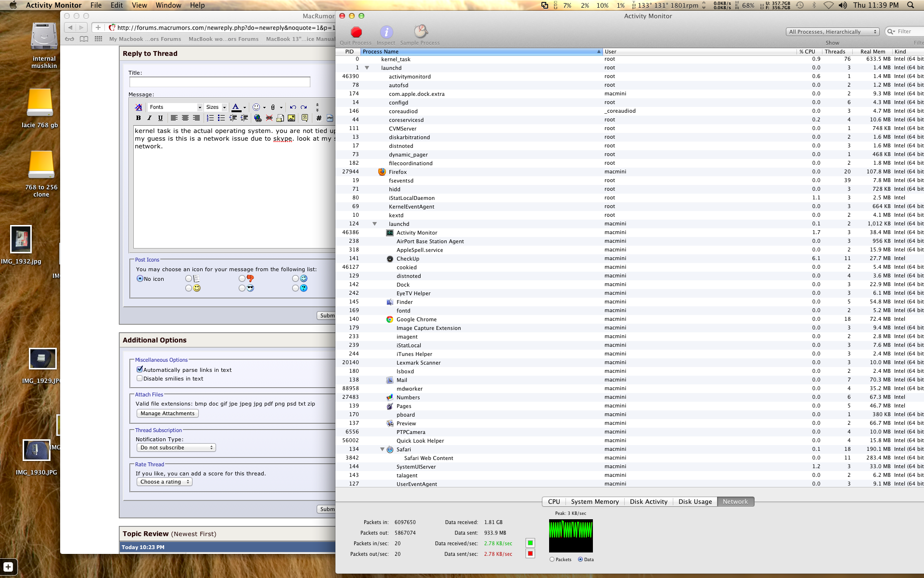Insert a hyperlink with globe icon
The width and height of the screenshot is (924, 578).
pyautogui.click(x=258, y=118)
